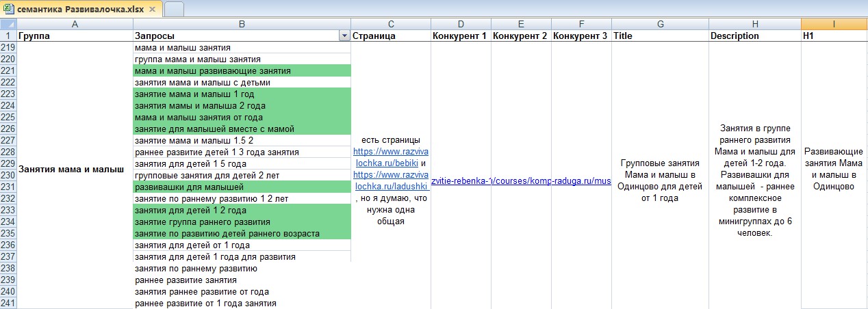Select cell занятия раннее развитие от года

pos(242,292)
